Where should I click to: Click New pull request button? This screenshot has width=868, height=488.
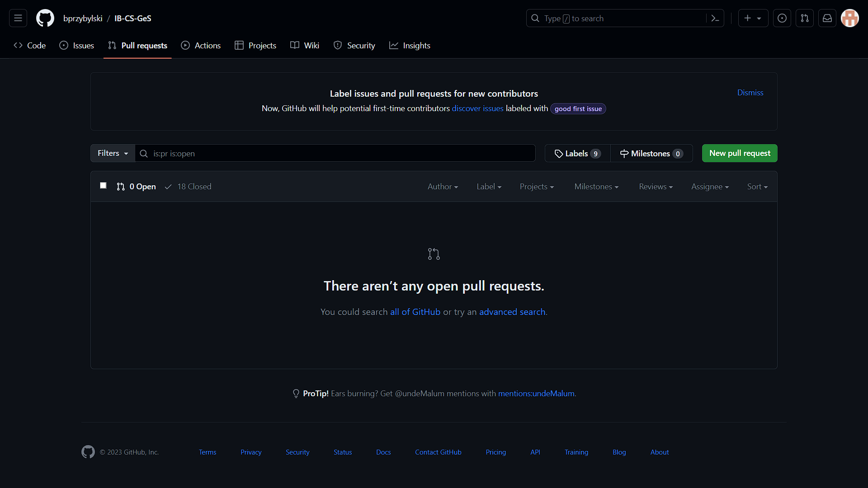click(740, 153)
